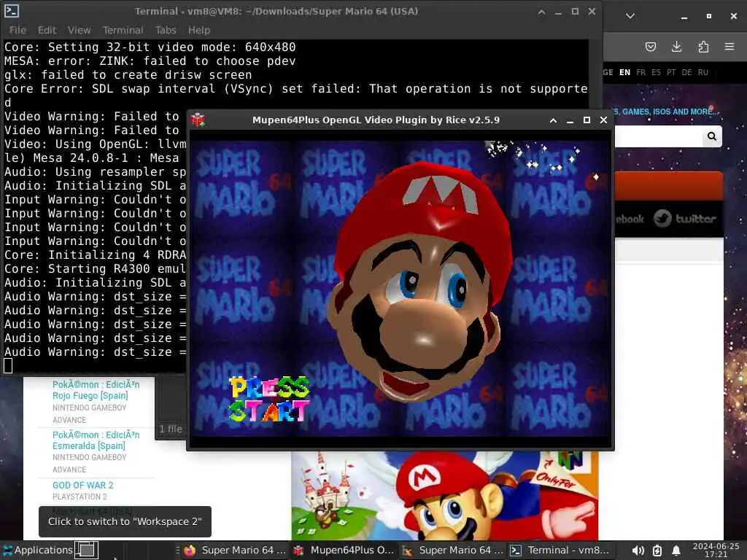Open the Terminal menu in terminal
747x560 pixels.
123,30
